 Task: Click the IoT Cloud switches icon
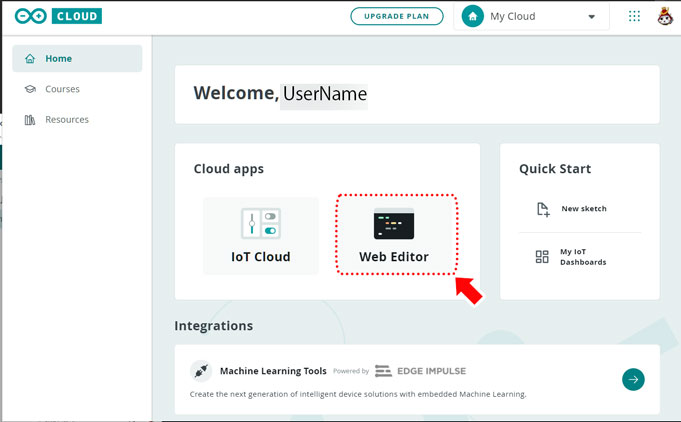point(261,224)
